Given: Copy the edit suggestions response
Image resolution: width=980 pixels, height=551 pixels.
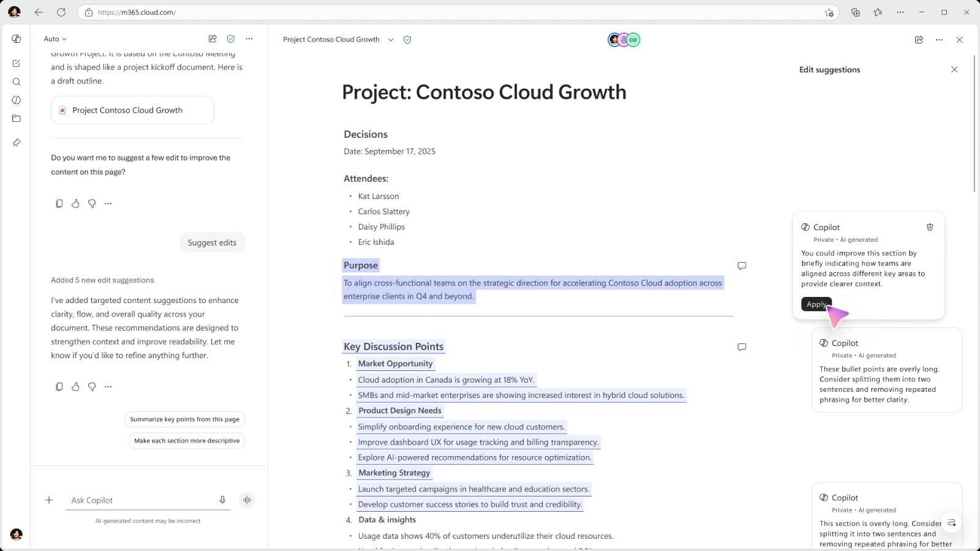Looking at the screenshot, I should pyautogui.click(x=59, y=386).
